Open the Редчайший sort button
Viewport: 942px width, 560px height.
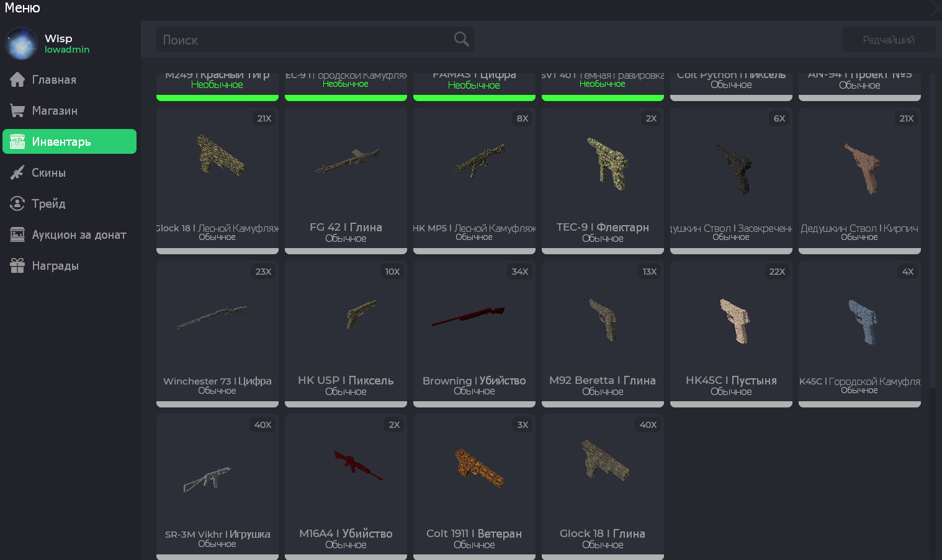click(889, 40)
